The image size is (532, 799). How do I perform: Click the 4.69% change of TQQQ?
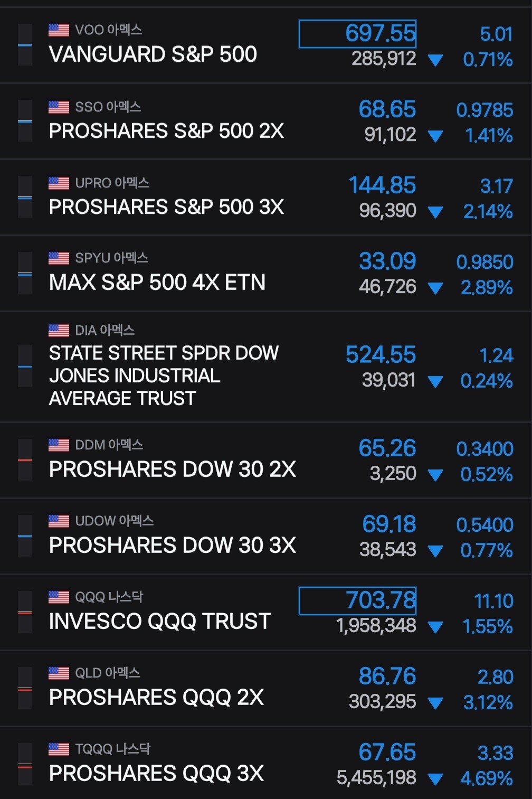click(x=487, y=778)
